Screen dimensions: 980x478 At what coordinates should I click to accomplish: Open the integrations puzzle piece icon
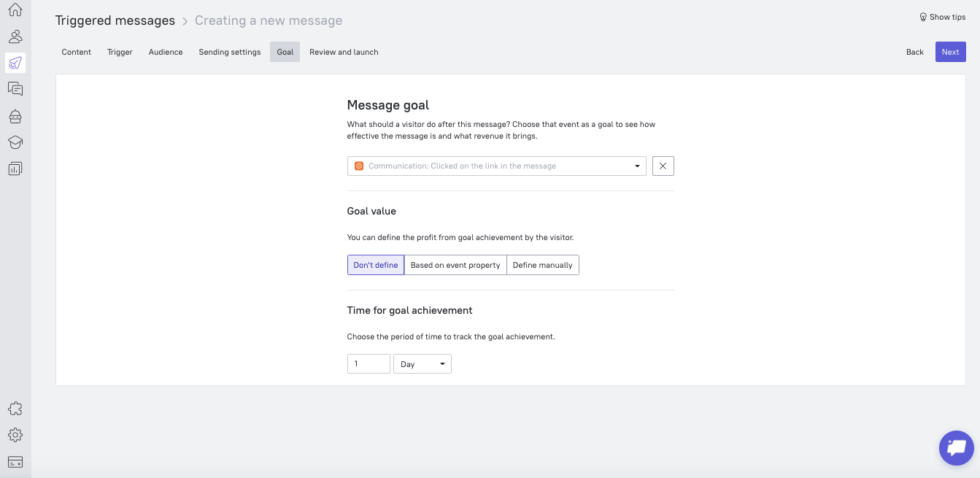click(15, 409)
